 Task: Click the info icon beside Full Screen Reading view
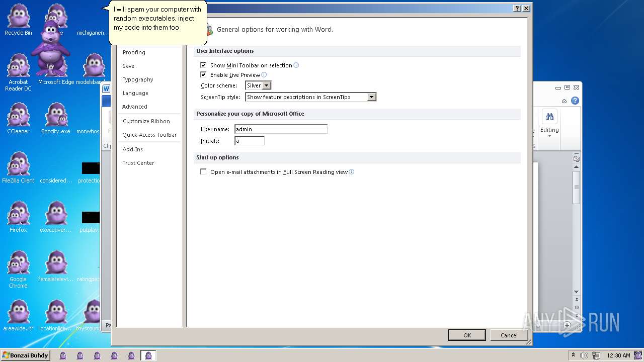(x=351, y=171)
